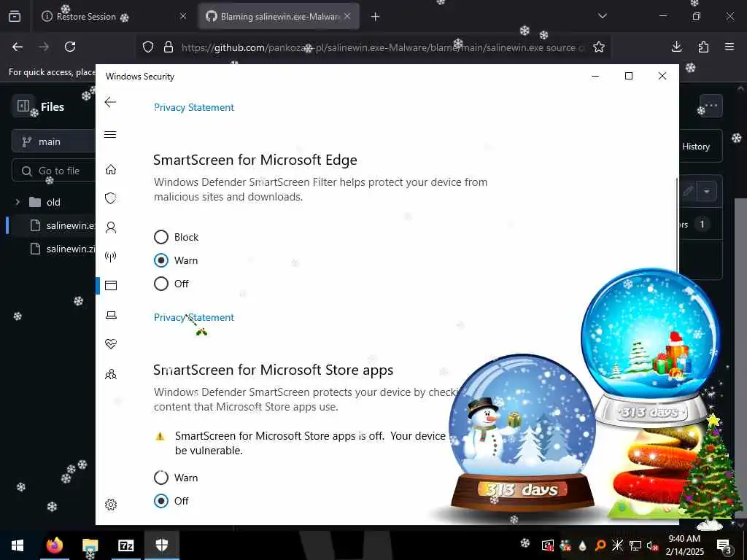Collapse GitHub file tree side panel
Screen dimensions: 747x560
pyautogui.click(x=23, y=106)
